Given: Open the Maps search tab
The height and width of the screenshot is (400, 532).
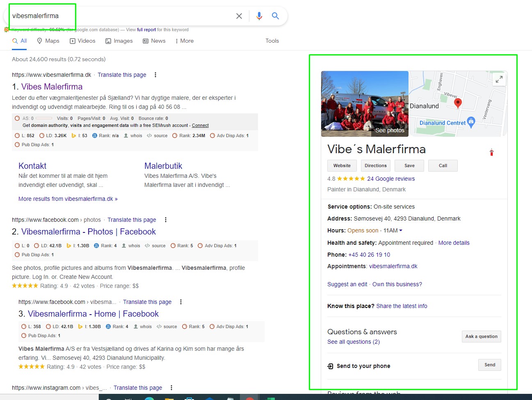Looking at the screenshot, I should pos(48,41).
